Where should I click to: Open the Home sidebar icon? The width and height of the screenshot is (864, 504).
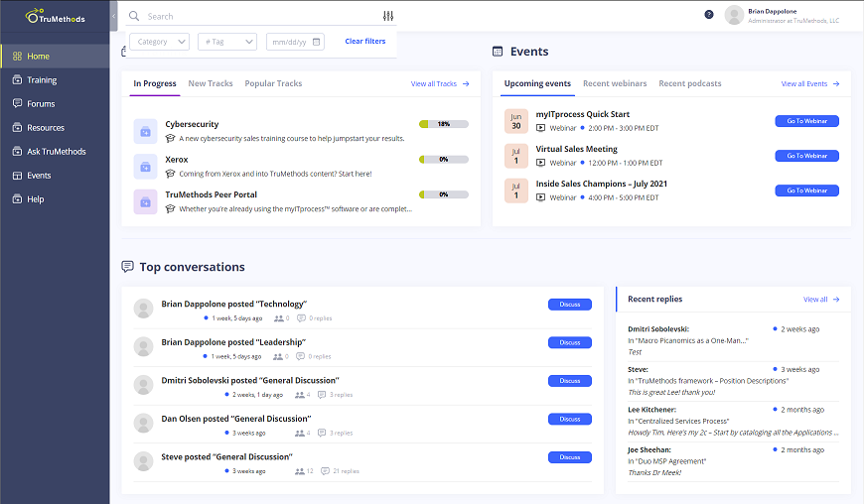(17, 57)
